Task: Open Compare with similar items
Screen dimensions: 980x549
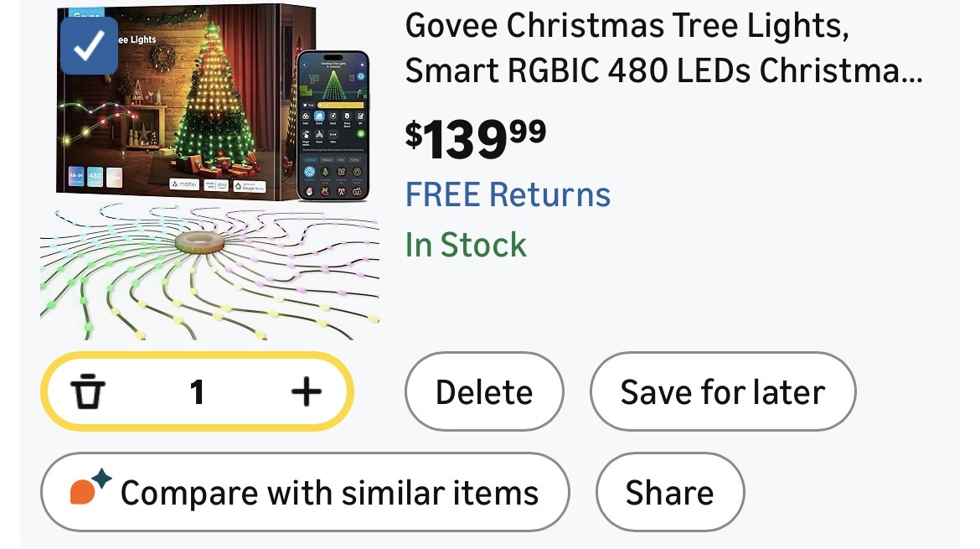Action: click(305, 492)
